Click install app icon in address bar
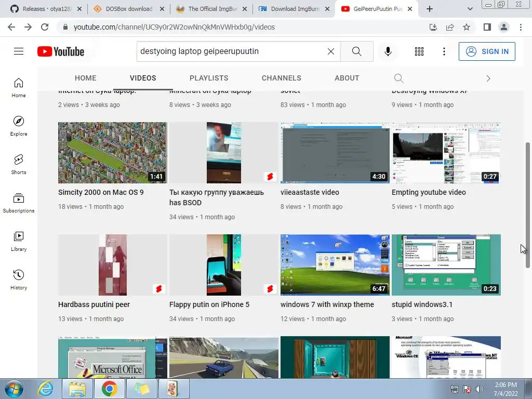This screenshot has height=399, width=532. pos(433,27)
